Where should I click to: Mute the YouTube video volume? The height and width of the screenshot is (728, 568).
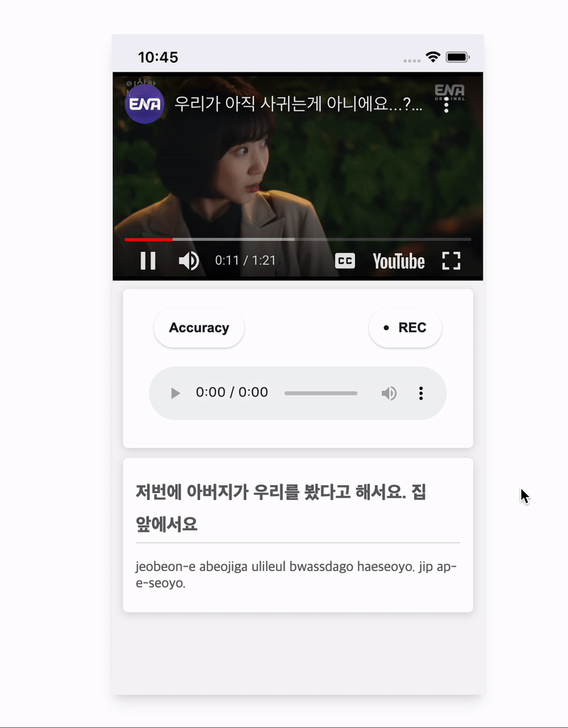click(x=189, y=261)
